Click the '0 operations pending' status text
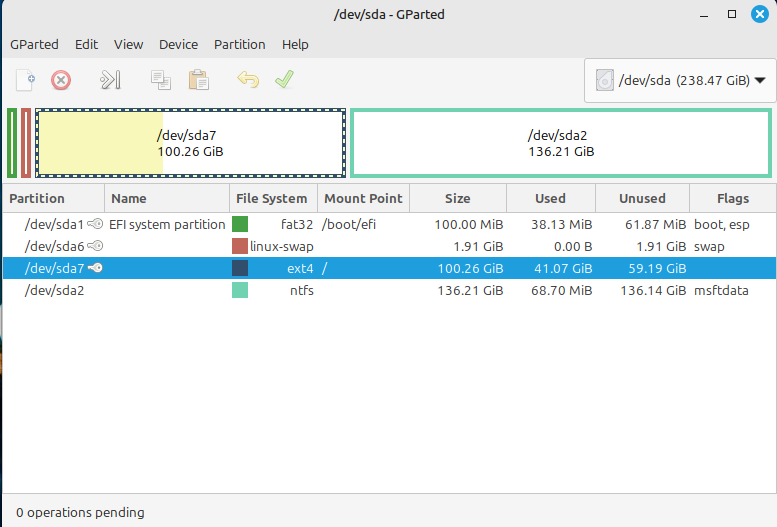Viewport: 777px width, 527px height. (x=80, y=512)
